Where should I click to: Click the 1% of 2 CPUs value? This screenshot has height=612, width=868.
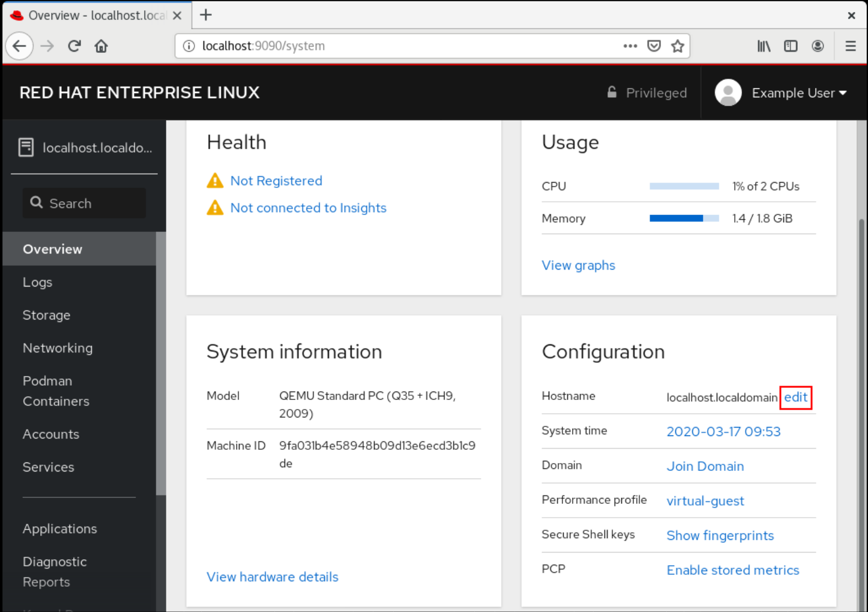(765, 186)
